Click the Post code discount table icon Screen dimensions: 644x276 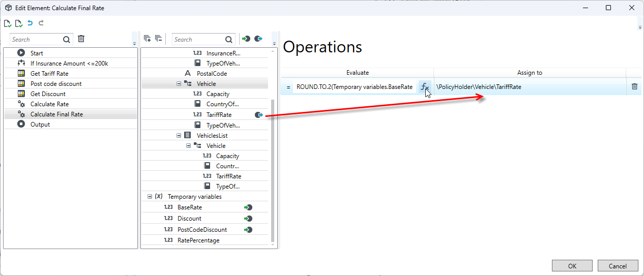pos(21,83)
